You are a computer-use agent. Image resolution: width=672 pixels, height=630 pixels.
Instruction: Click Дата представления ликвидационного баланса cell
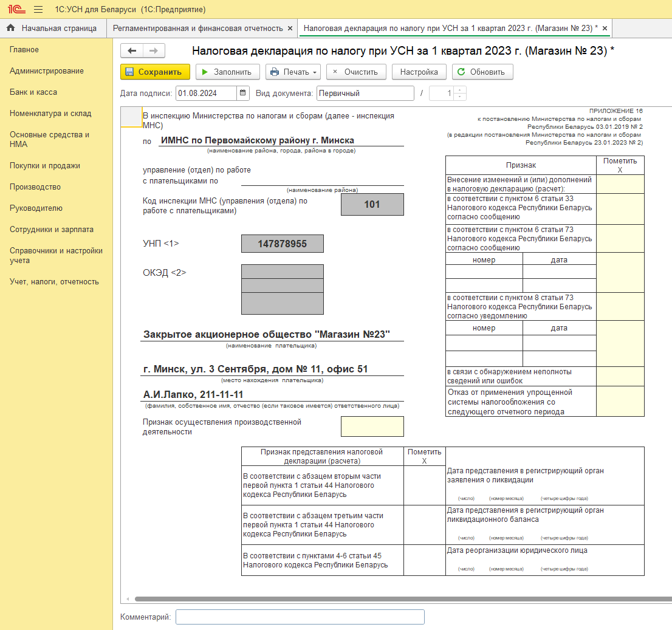tap(545, 525)
